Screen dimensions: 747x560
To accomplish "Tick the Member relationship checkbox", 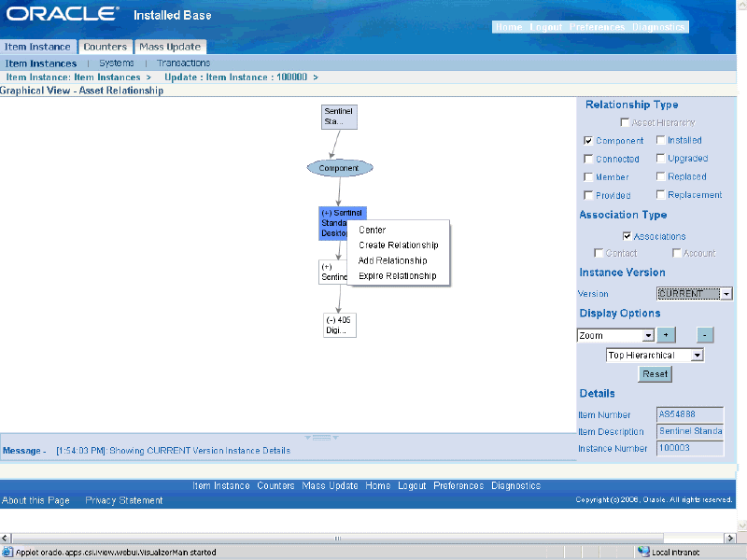I will pos(588,177).
